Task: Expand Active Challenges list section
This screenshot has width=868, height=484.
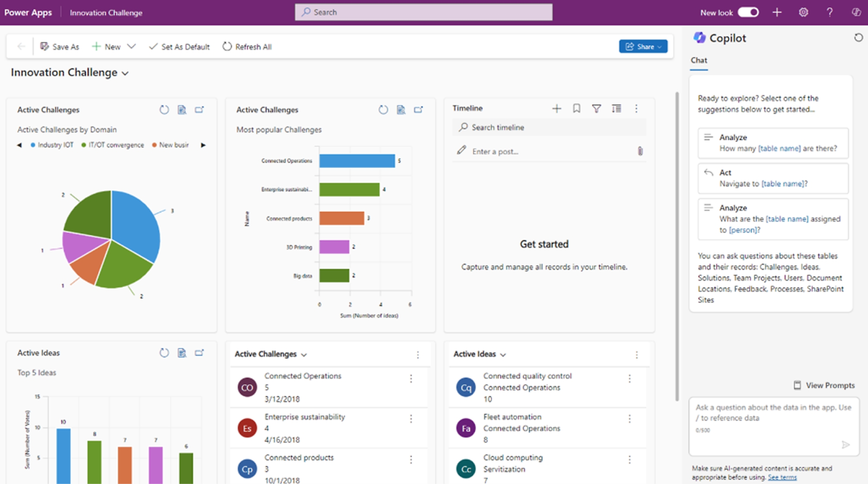Action: [305, 354]
